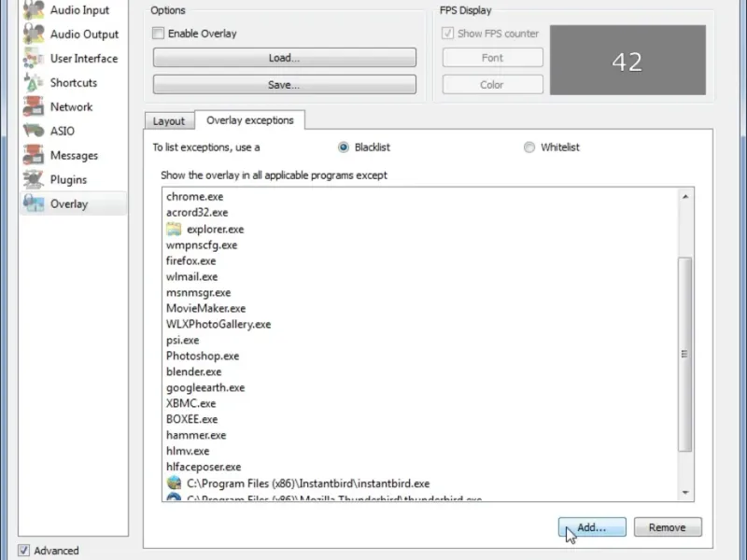Open the FPS Color button
Image resolution: width=747 pixels, height=560 pixels.
[x=493, y=85]
